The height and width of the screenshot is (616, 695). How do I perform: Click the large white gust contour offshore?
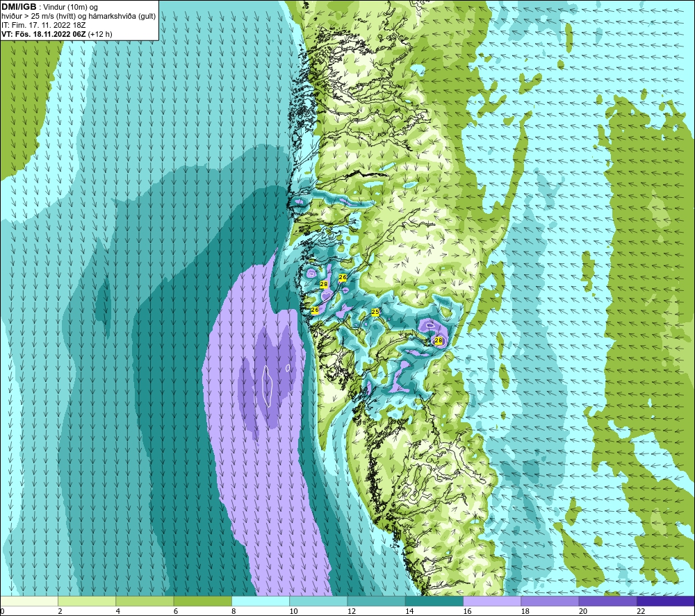[x=267, y=385]
